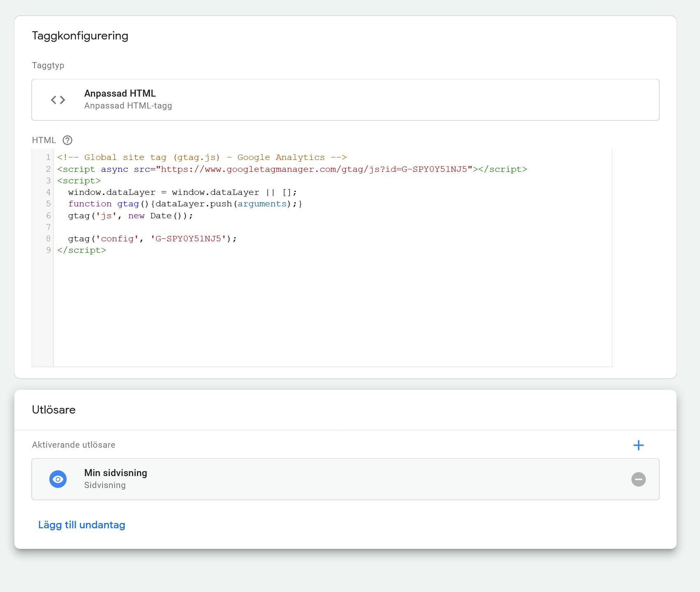Remove the Min sidvisning trigger with minus icon
Image resolution: width=700 pixels, height=592 pixels.
pyautogui.click(x=638, y=479)
